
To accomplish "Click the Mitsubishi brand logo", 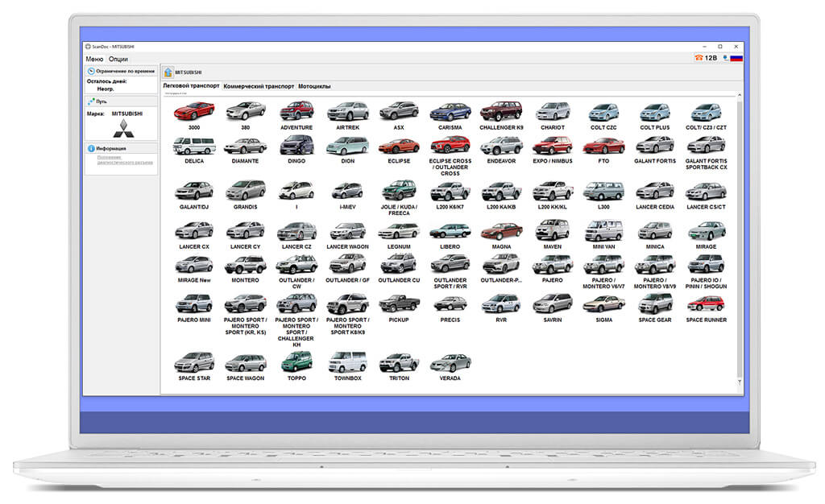I will tap(123, 128).
